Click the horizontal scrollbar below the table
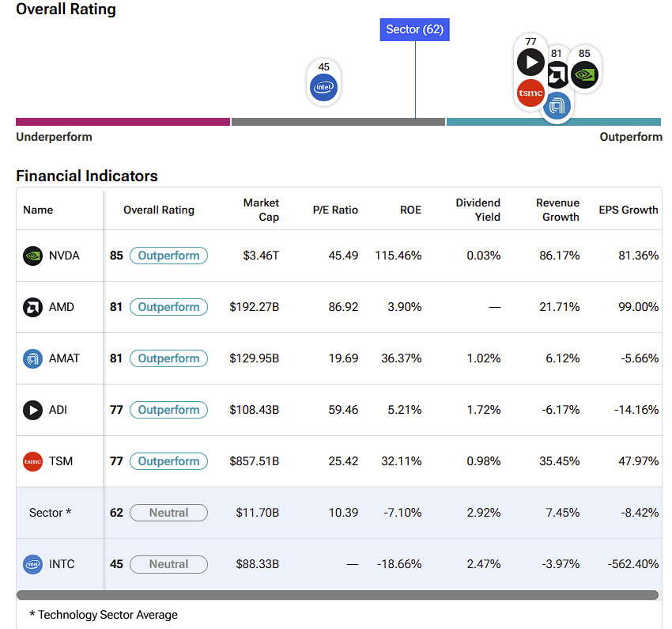The width and height of the screenshot is (672, 629). (338, 595)
